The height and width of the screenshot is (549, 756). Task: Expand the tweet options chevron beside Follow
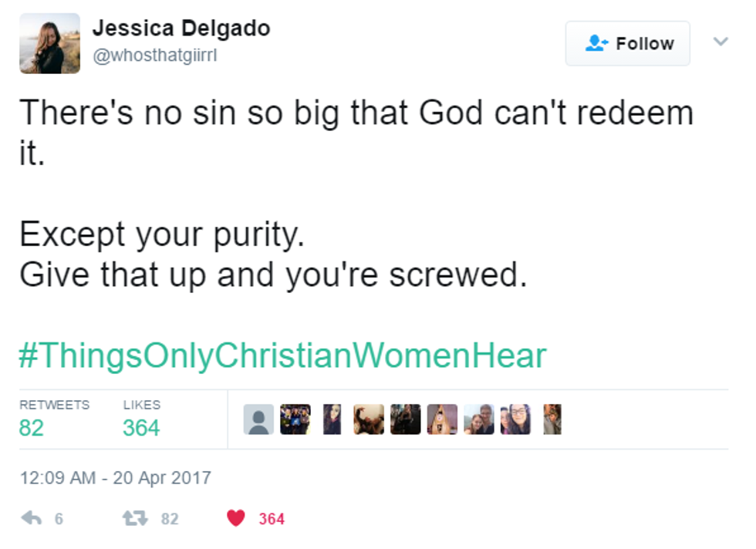[721, 42]
